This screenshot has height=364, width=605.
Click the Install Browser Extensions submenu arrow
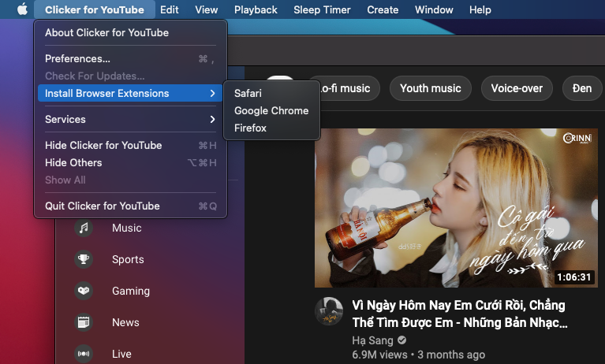(212, 93)
